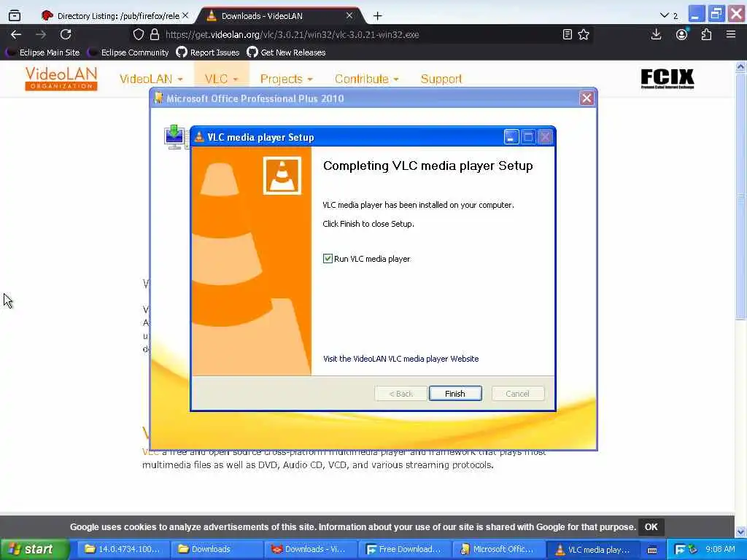This screenshot has height=560, width=747.
Task: Open Report Issues GitHub bookmark
Action: (x=208, y=52)
